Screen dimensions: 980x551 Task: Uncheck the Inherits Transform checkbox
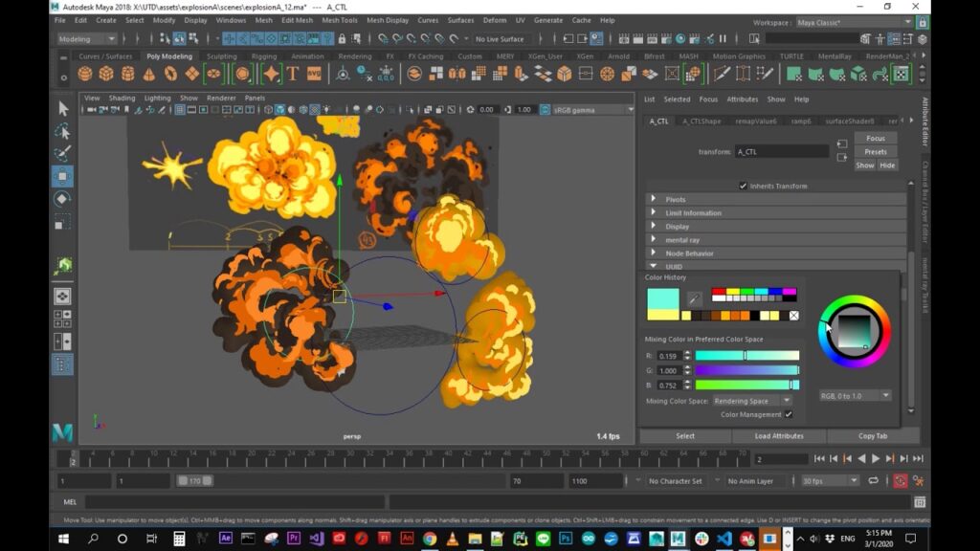pos(744,187)
